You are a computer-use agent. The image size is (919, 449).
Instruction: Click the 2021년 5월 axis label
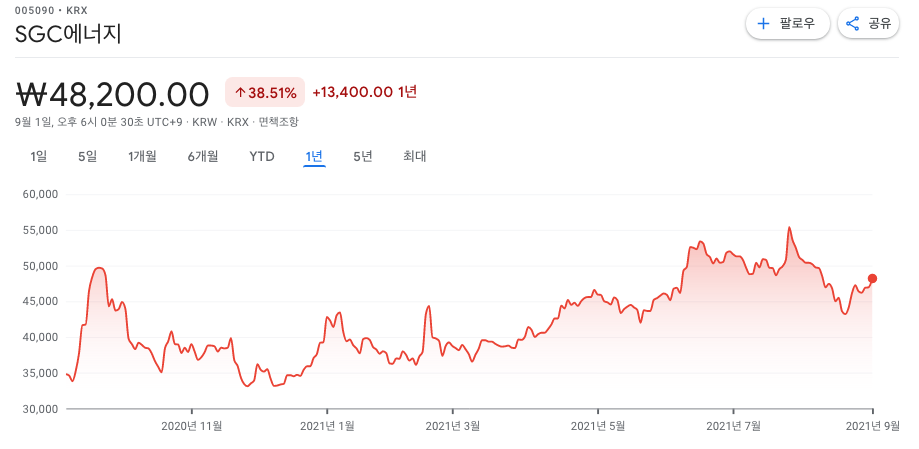598,426
